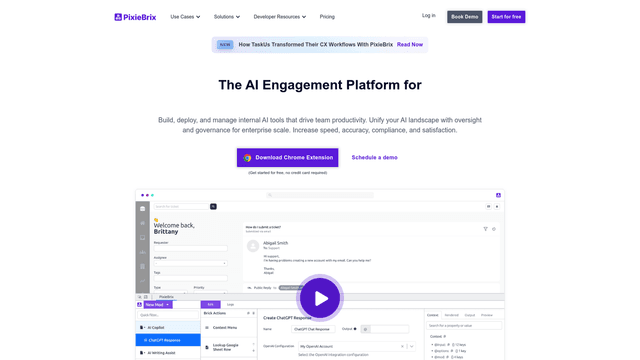The width and height of the screenshot is (640, 360).
Task: Click the bar chart icon in the gray sidebar
Action: [142, 252]
